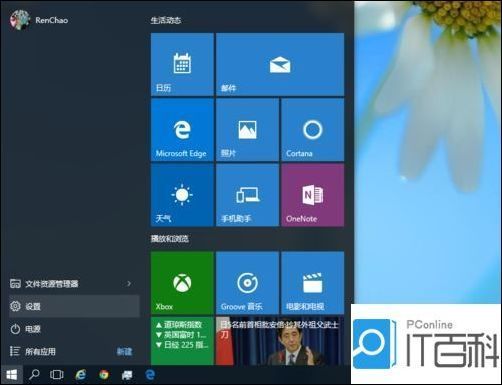Click the 播放和浏览 group heading

tap(170, 239)
